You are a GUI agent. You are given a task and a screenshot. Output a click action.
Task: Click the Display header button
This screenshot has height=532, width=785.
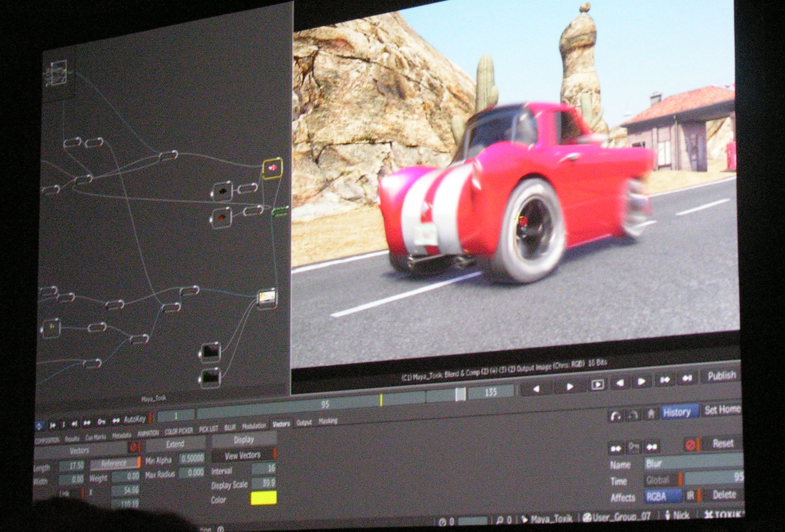point(244,439)
